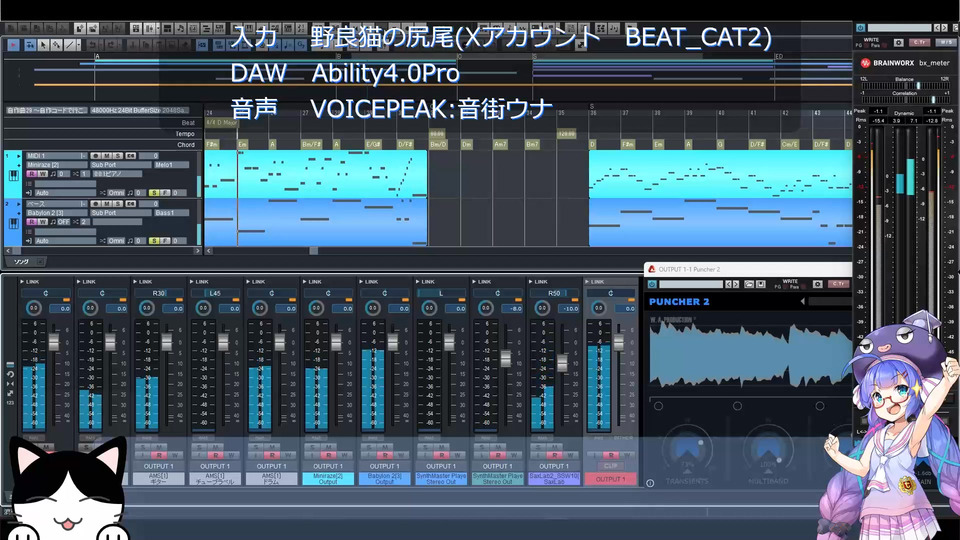This screenshot has width=960, height=540.
Task: Toggle the R automation read button on the MIDI 1 track
Action: click(x=32, y=174)
